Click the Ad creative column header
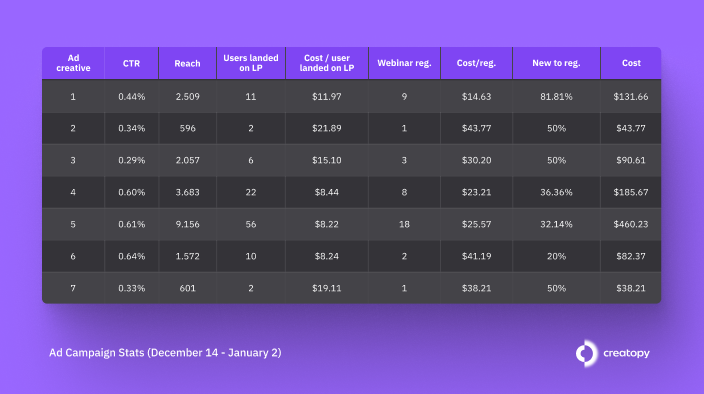 73,63
